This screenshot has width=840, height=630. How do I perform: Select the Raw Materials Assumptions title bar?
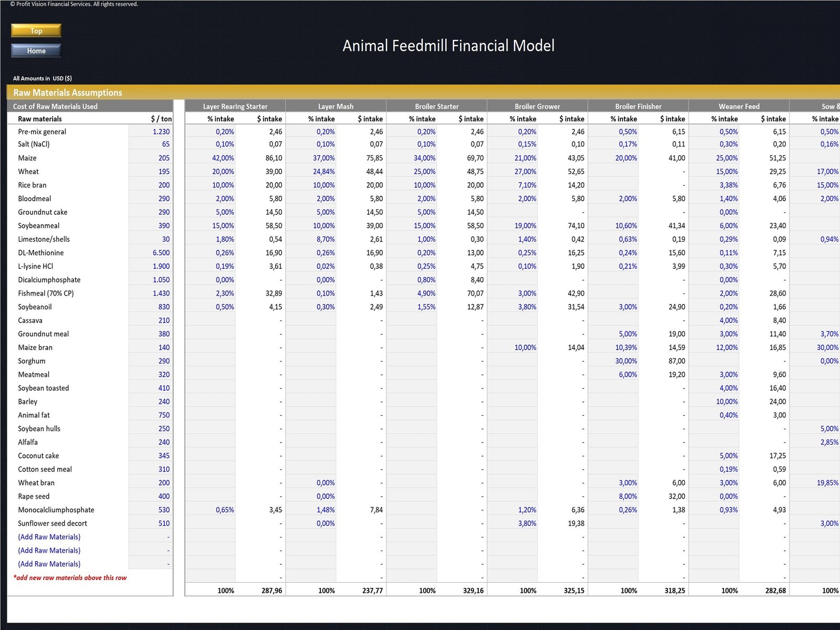[x=68, y=92]
